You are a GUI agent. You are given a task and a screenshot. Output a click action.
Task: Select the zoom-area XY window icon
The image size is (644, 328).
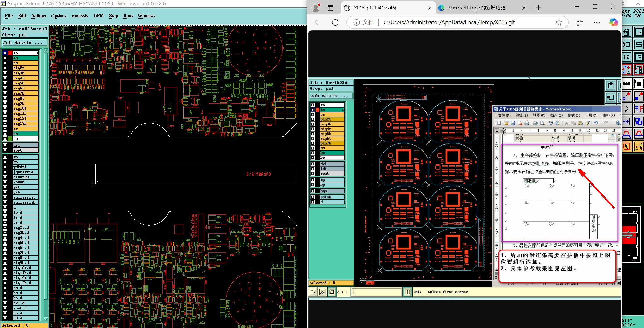pos(639,32)
